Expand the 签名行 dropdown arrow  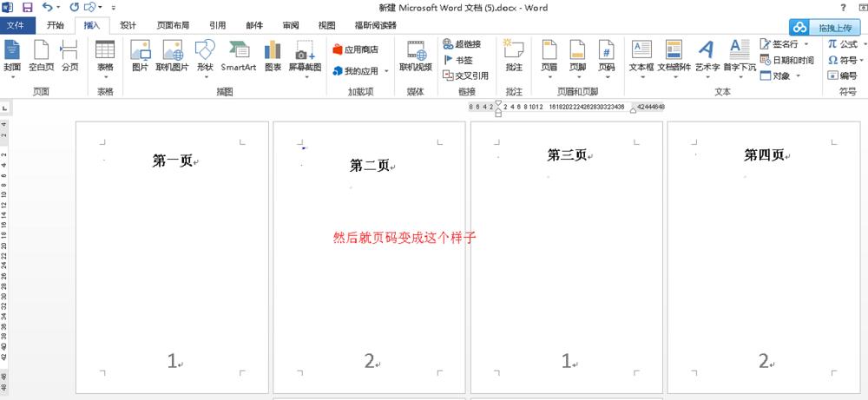click(x=806, y=44)
